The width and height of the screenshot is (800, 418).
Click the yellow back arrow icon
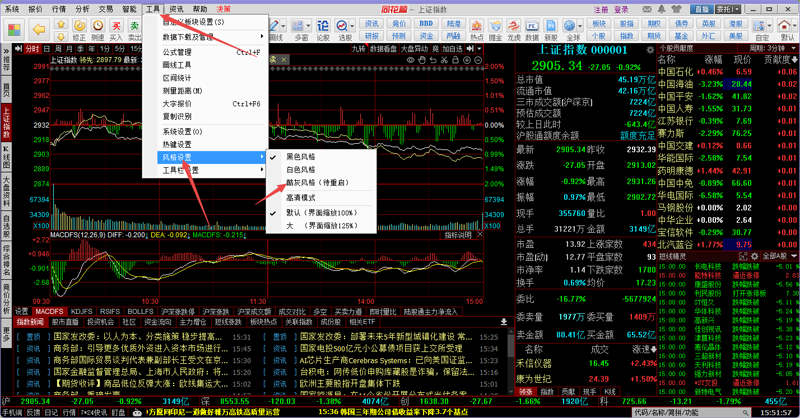pyautogui.click(x=39, y=29)
